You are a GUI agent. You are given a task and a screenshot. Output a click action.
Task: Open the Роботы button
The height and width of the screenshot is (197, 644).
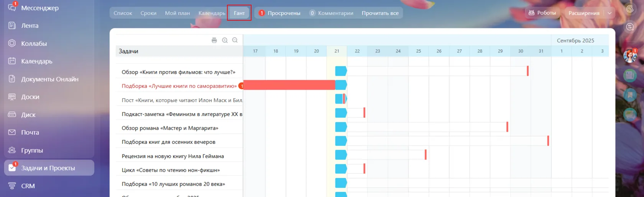pos(542,13)
